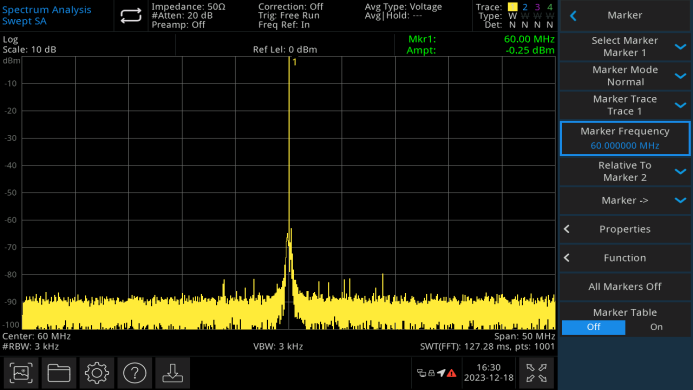Click the Ampt -0.25 dBm readout

click(x=480, y=50)
